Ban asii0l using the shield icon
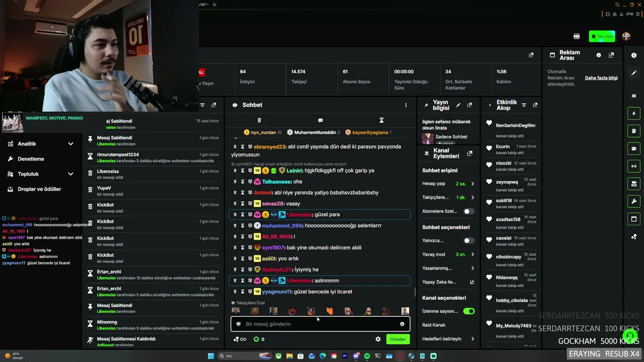Viewport: 644px width, 362px height. (x=250, y=258)
